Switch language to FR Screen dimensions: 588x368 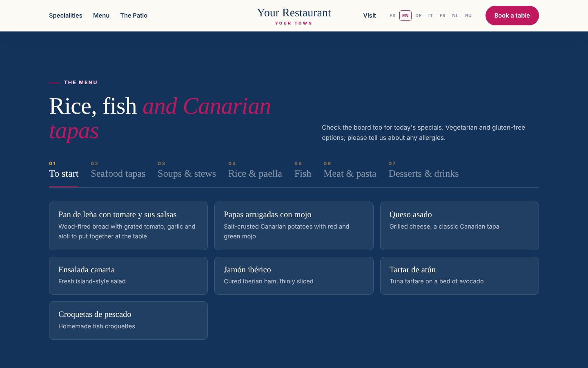point(443,16)
